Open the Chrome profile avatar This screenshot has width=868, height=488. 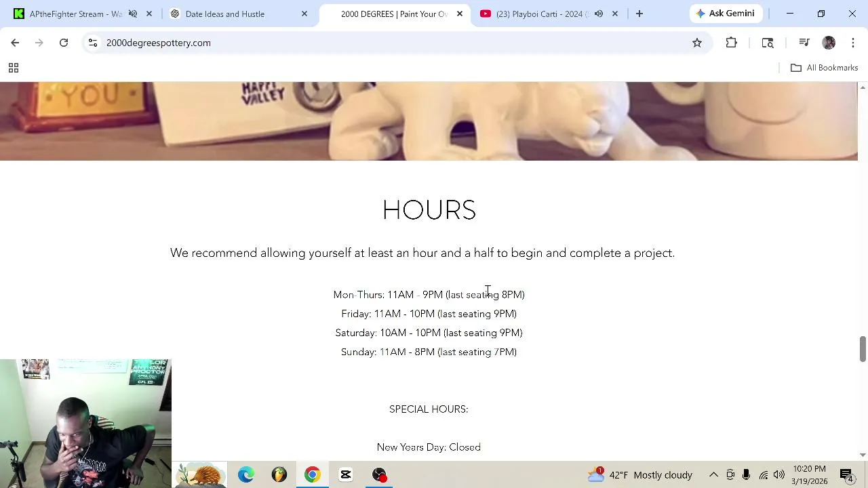click(x=829, y=43)
